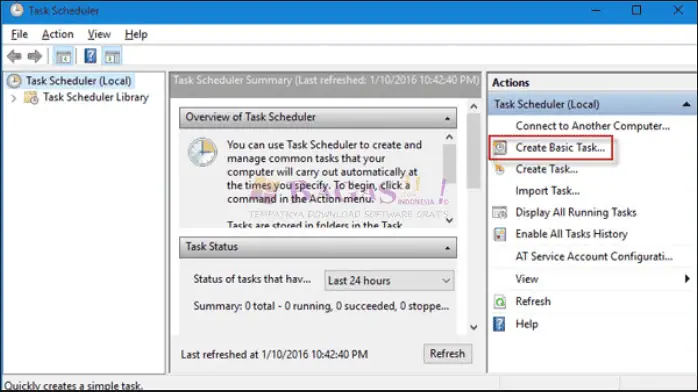This screenshot has height=392, width=698.
Task: Click Connect to Another Computer...
Action: 592,126
